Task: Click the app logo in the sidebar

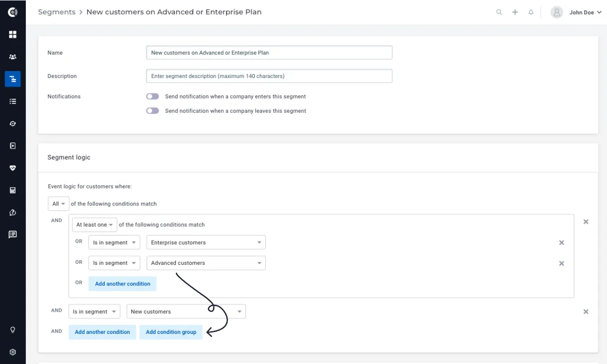Action: 13,12
